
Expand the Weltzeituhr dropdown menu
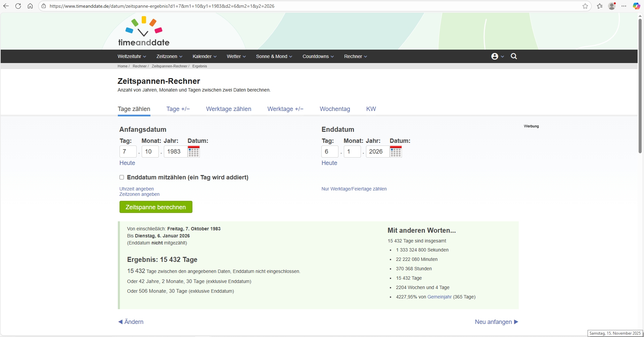click(132, 56)
